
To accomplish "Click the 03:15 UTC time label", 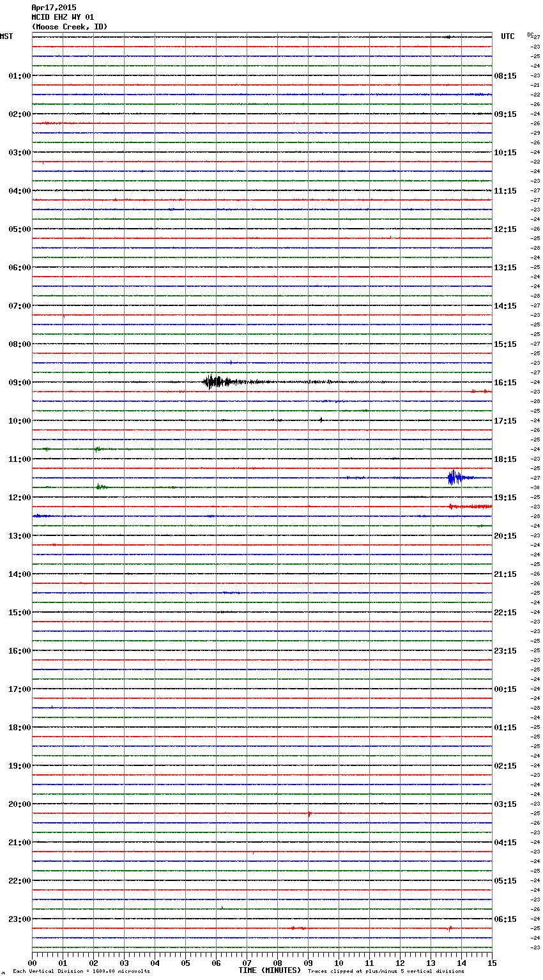I will [505, 804].
